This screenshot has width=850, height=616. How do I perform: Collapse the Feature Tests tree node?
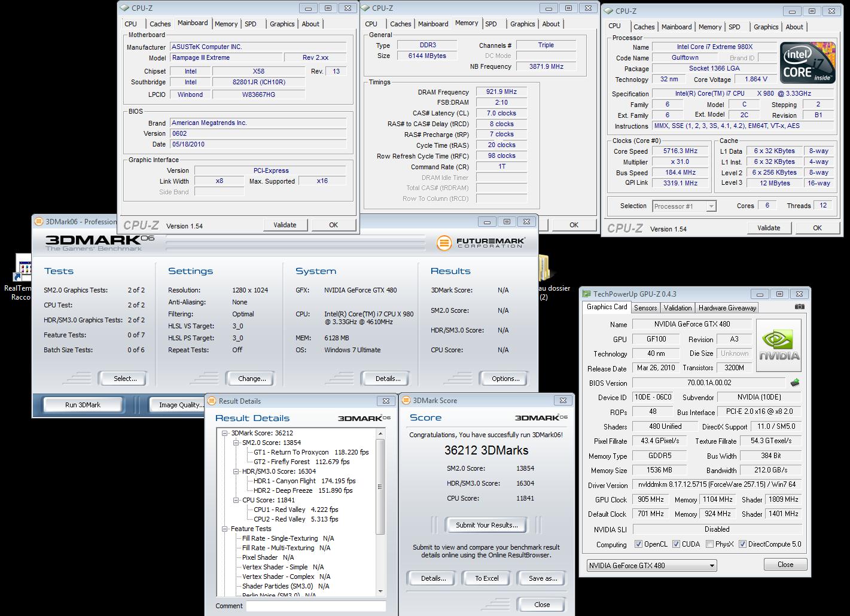(225, 529)
